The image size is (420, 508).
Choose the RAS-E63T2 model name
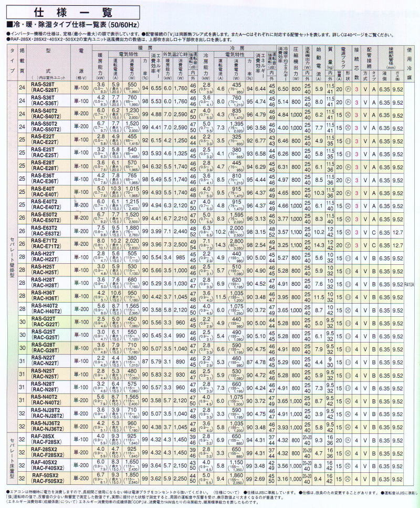(44, 228)
